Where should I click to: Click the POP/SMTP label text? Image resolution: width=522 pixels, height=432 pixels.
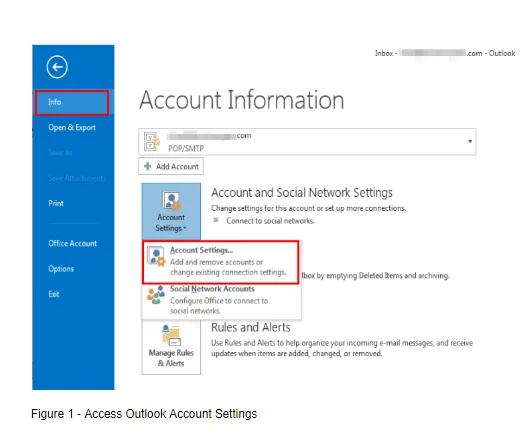pos(186,148)
